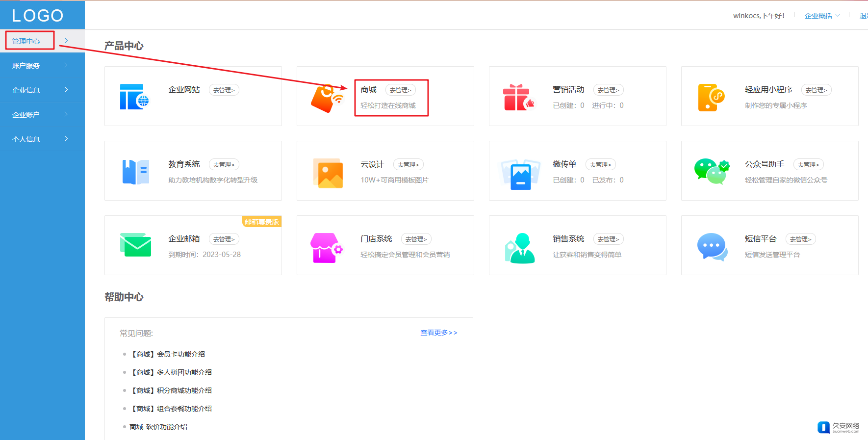
Task: Click the 查看更多 link in help center
Action: pos(438,333)
